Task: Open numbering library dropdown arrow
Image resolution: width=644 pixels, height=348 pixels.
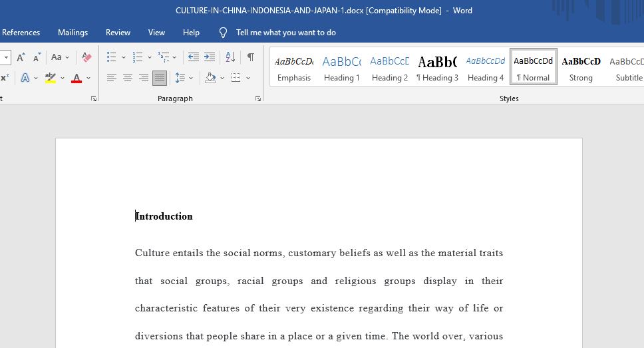Action: (x=150, y=57)
